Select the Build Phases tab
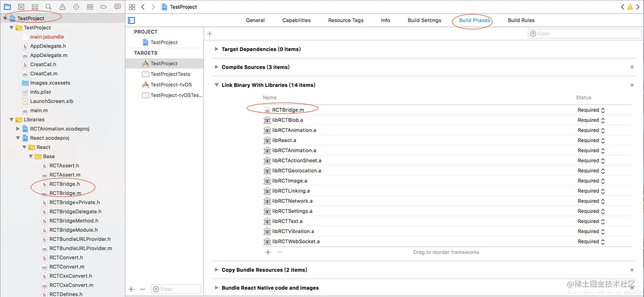The image size is (644, 297). tap(474, 20)
